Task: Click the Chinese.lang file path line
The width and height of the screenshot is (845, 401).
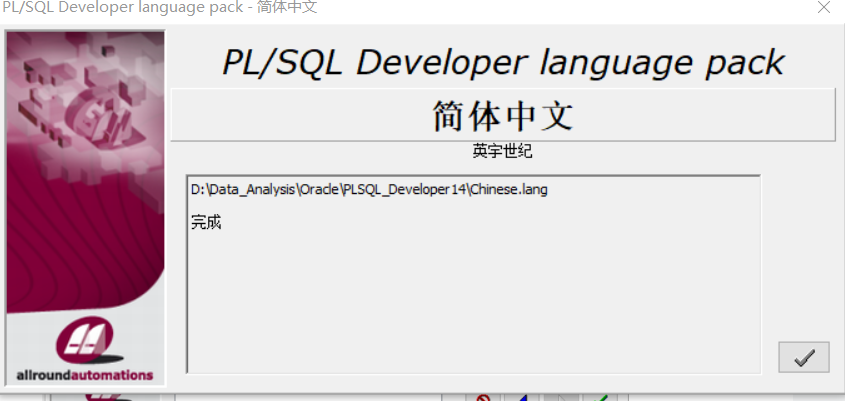Action: coord(369,190)
